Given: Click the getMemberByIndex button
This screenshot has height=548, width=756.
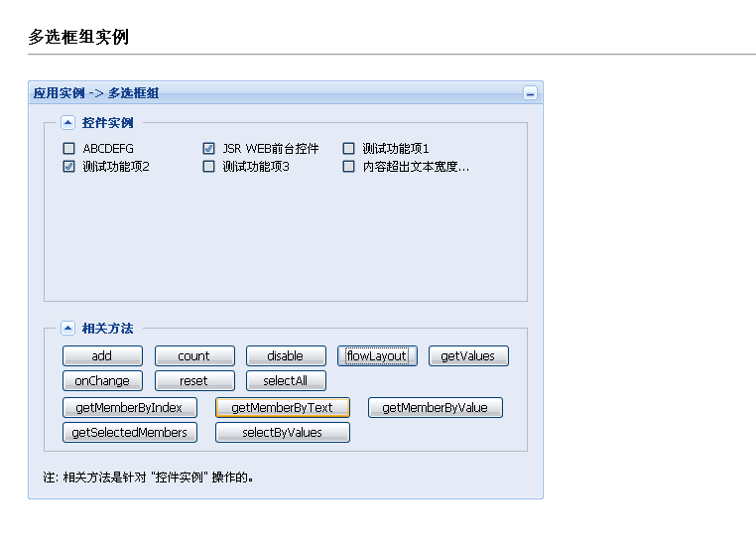Looking at the screenshot, I should tap(130, 408).
